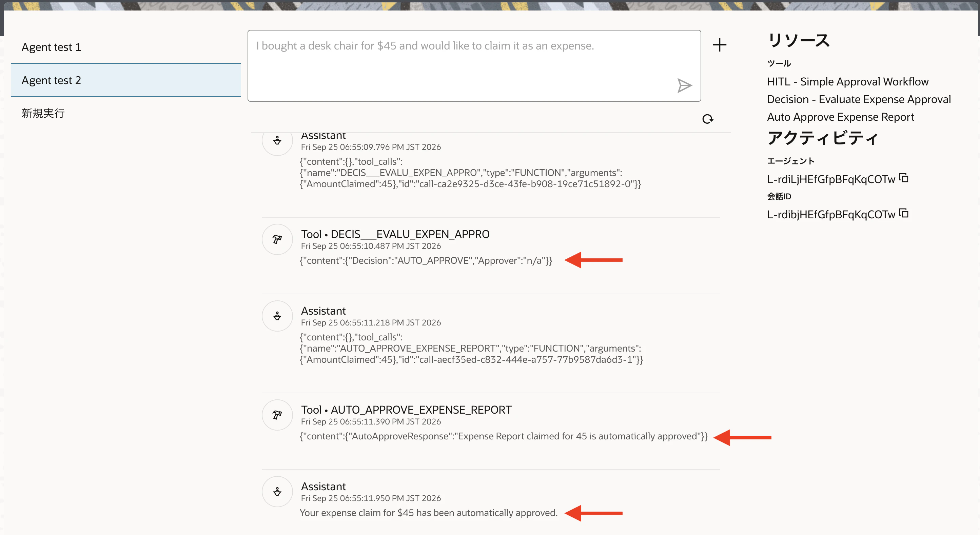
Task: Open Decision - Evaluate Expense Approval tool
Action: click(859, 99)
